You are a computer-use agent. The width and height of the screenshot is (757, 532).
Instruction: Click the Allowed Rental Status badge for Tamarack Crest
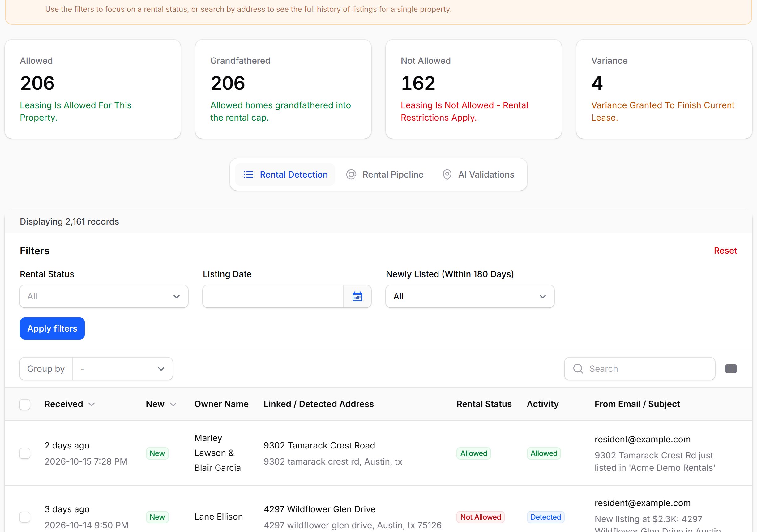473,453
